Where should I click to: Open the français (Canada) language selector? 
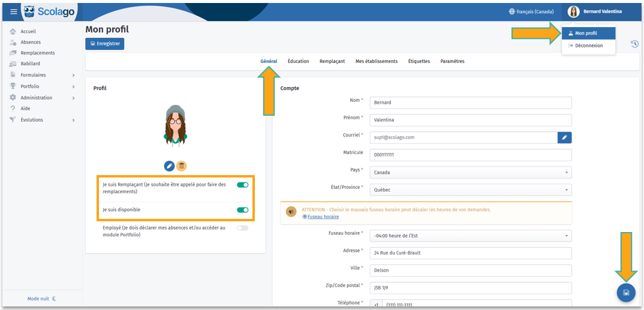click(x=531, y=11)
